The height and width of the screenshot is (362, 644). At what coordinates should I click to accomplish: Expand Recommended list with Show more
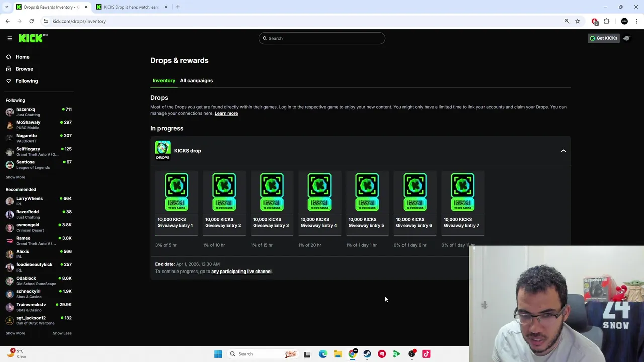click(15, 333)
